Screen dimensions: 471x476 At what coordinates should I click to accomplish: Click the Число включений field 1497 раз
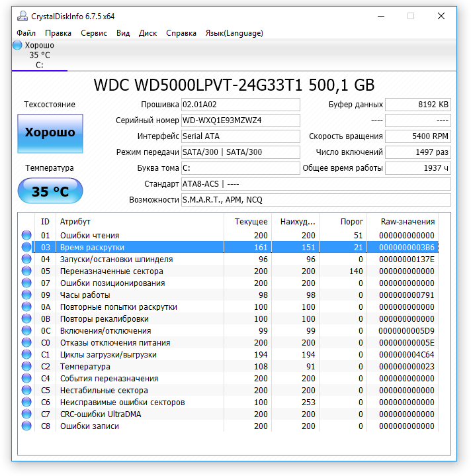[418, 152]
